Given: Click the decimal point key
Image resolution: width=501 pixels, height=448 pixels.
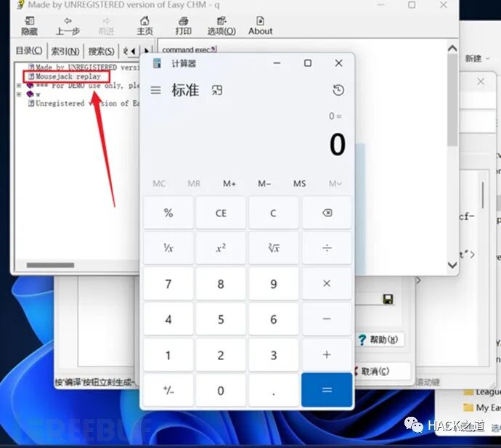Looking at the screenshot, I should (x=274, y=390).
